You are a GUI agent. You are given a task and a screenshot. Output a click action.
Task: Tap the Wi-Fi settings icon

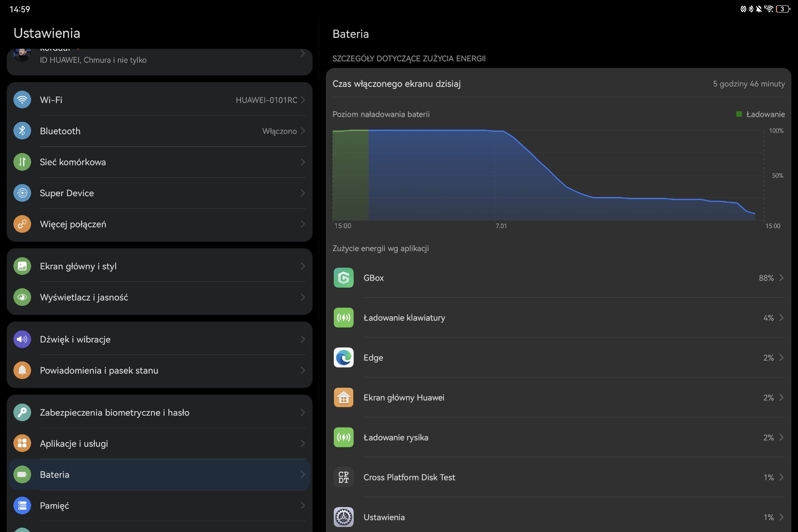(x=22, y=100)
